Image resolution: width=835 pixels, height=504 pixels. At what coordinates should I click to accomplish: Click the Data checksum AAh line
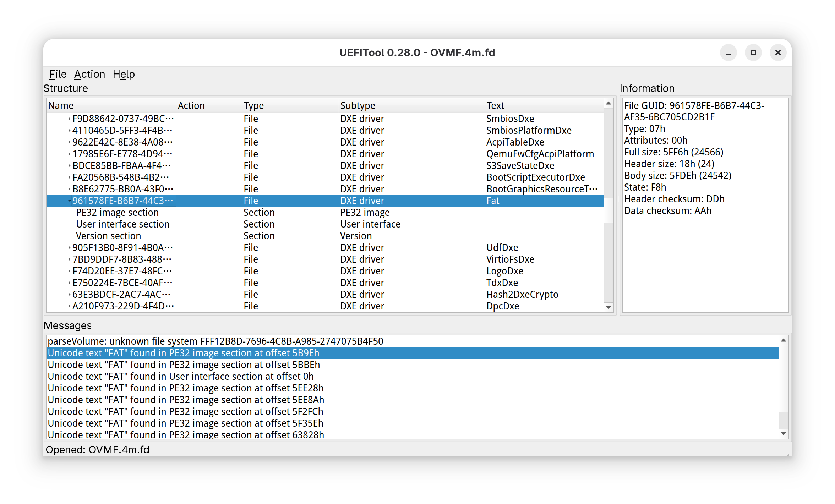[668, 211]
